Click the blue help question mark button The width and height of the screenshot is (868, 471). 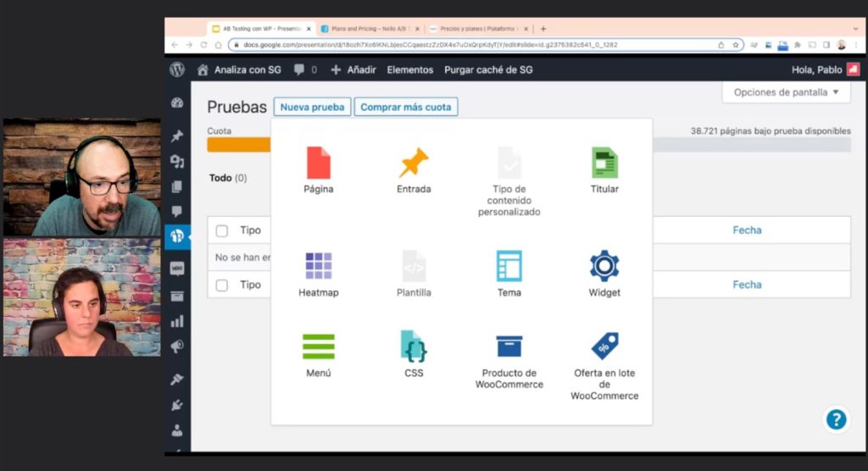tap(836, 419)
